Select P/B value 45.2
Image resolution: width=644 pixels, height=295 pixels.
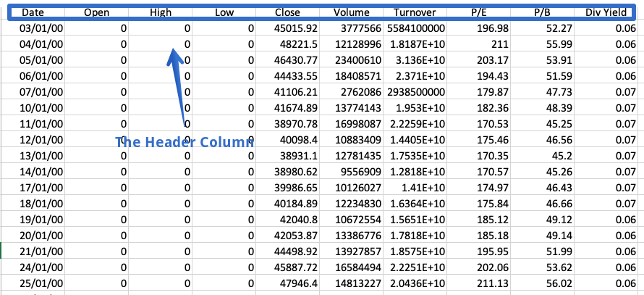click(x=542, y=156)
